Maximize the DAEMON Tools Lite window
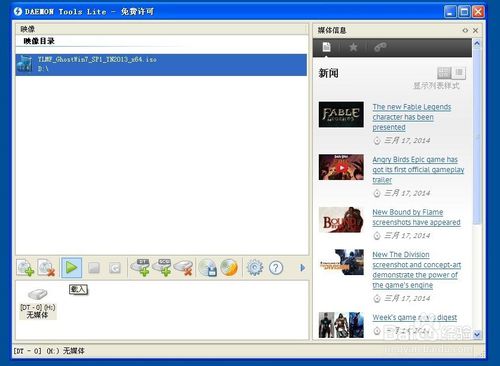 (464, 12)
